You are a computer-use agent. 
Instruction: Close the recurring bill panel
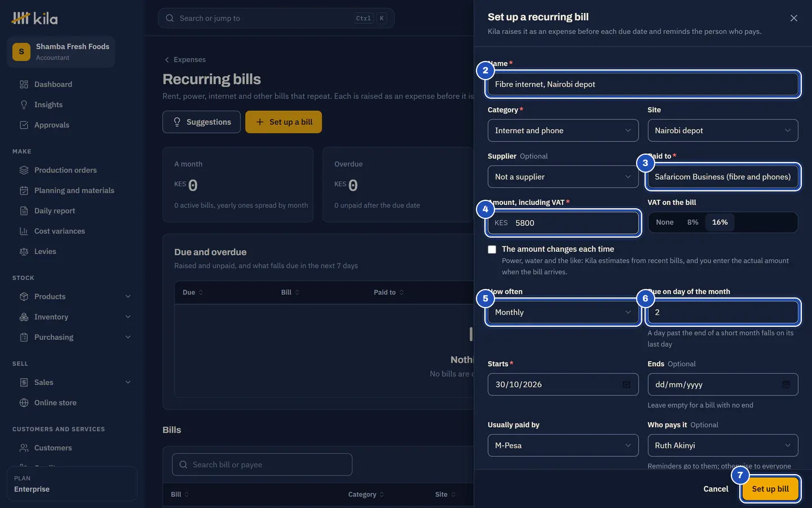pos(794,18)
